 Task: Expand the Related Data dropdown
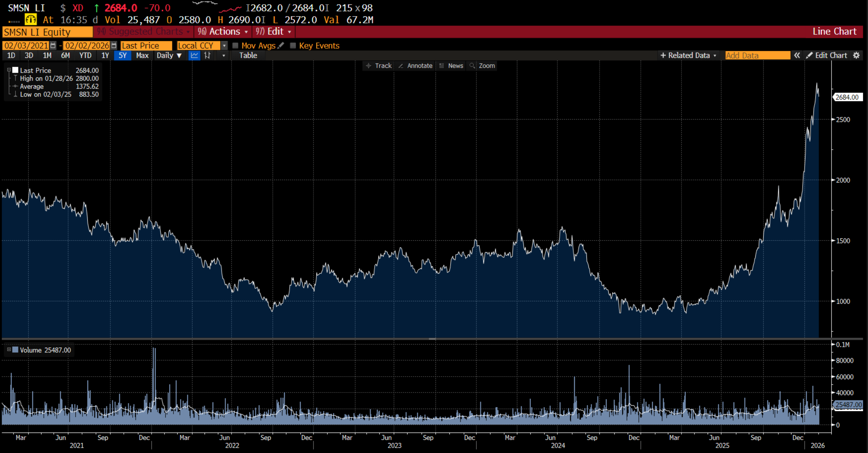click(x=688, y=56)
